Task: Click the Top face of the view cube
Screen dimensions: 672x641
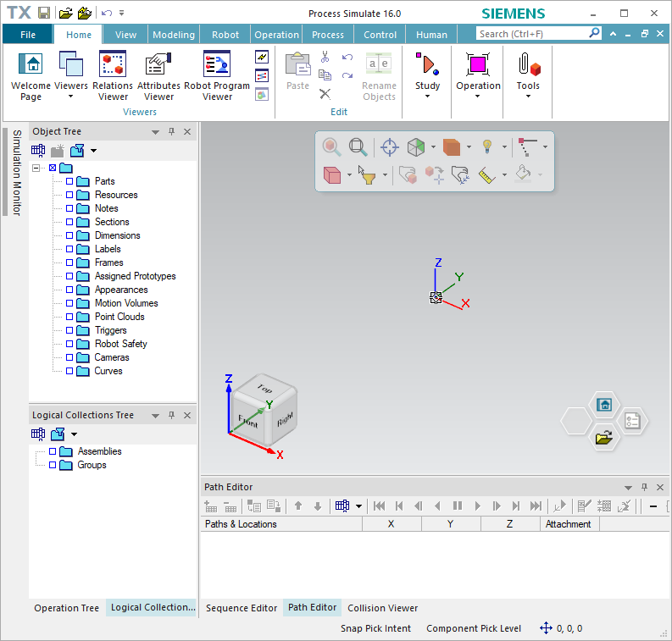Action: [x=265, y=388]
